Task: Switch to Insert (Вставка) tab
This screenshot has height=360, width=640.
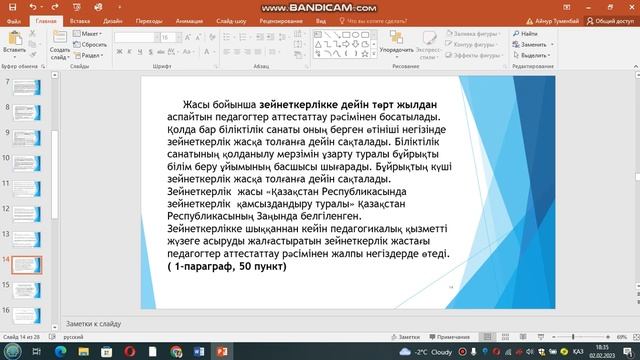Action: point(80,21)
